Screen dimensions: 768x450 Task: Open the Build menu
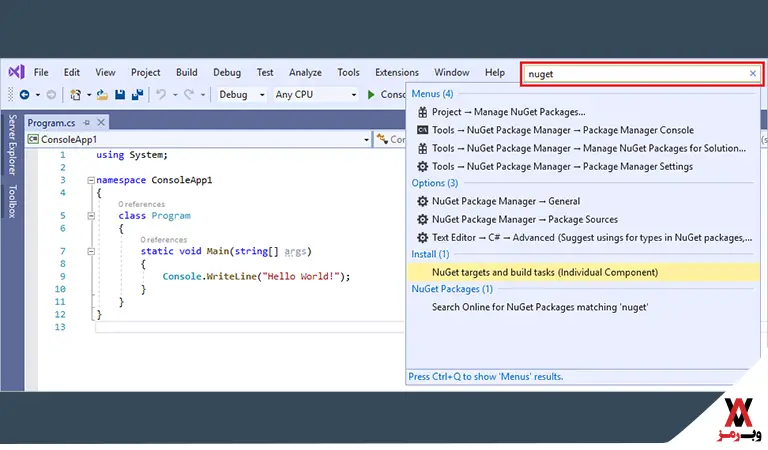(187, 72)
